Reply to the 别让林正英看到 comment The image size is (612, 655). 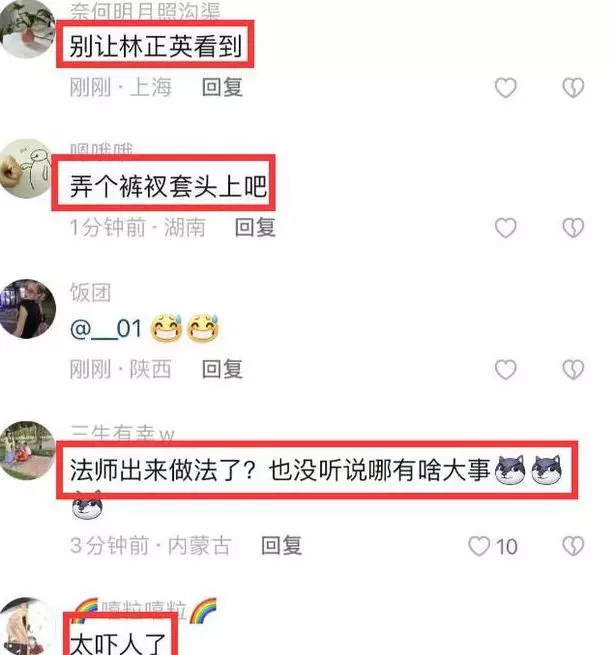coord(222,87)
